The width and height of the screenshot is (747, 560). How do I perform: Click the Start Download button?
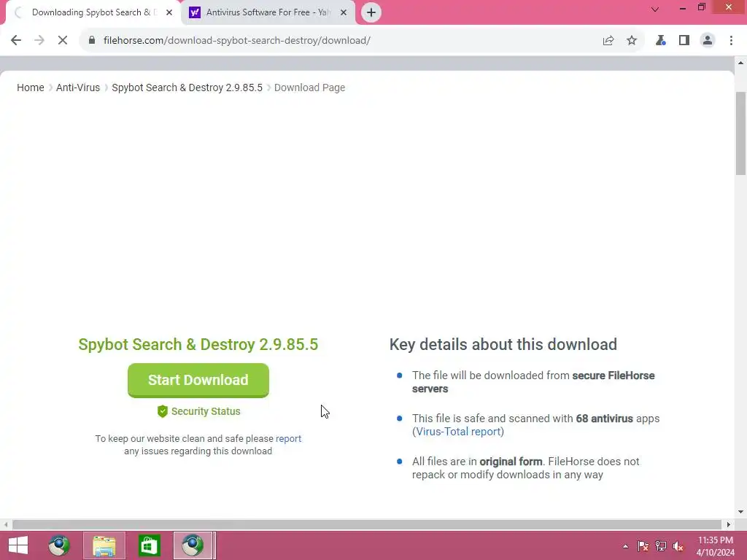[x=198, y=380]
